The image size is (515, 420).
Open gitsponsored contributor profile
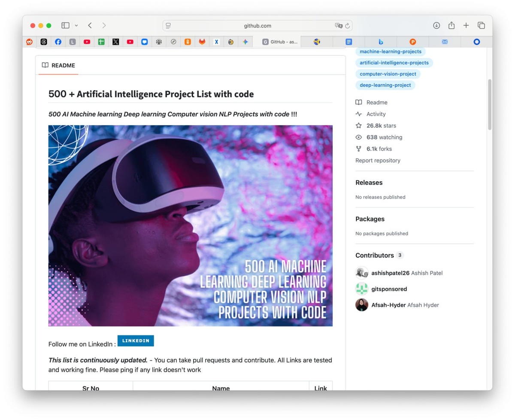pyautogui.click(x=389, y=289)
